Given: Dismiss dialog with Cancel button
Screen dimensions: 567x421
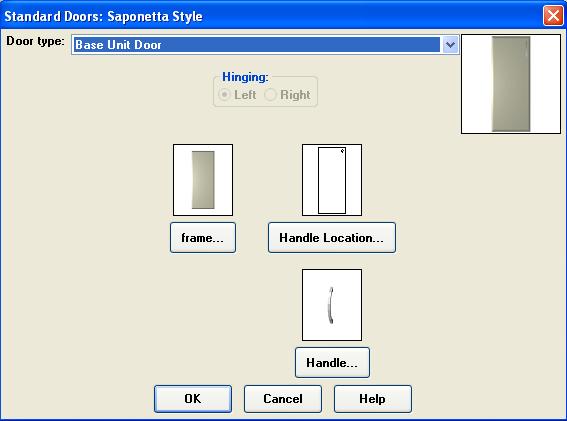Looking at the screenshot, I should click(283, 399).
